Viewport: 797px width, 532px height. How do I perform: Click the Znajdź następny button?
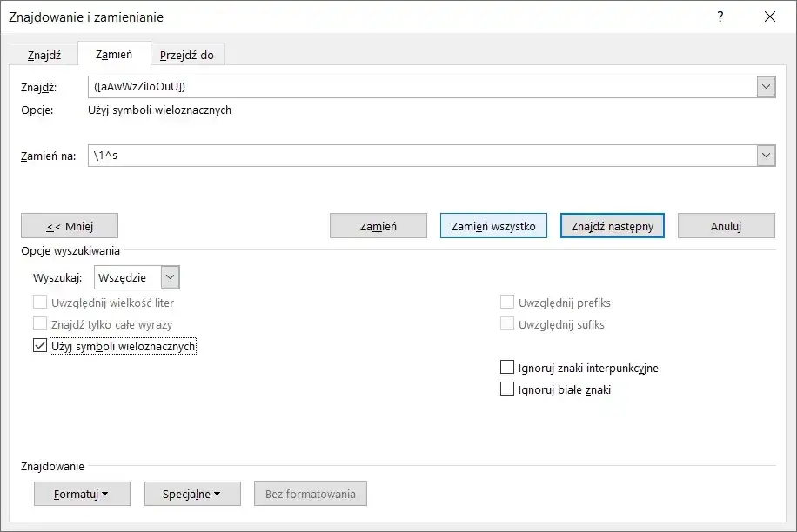pos(613,226)
